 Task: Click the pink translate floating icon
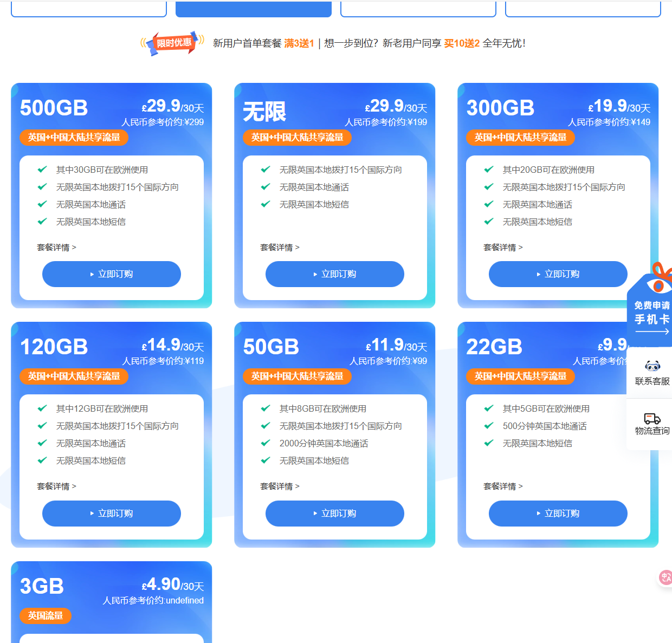click(x=665, y=577)
